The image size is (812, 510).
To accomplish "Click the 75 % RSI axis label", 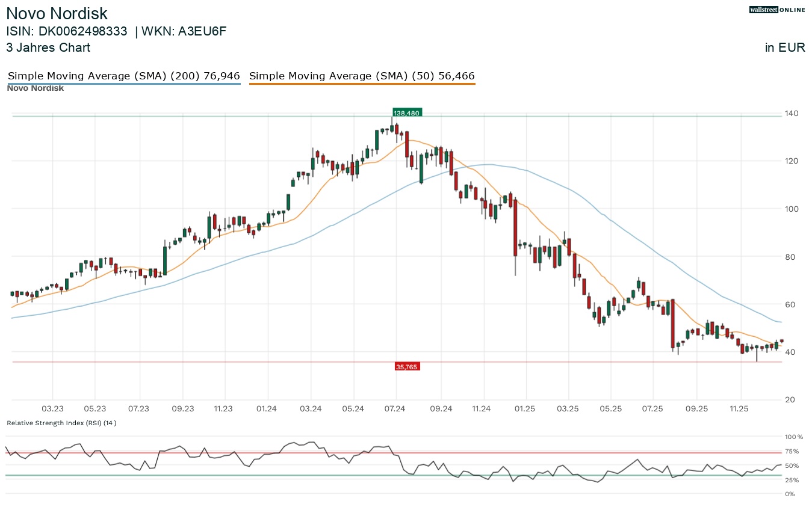I will pos(792,452).
